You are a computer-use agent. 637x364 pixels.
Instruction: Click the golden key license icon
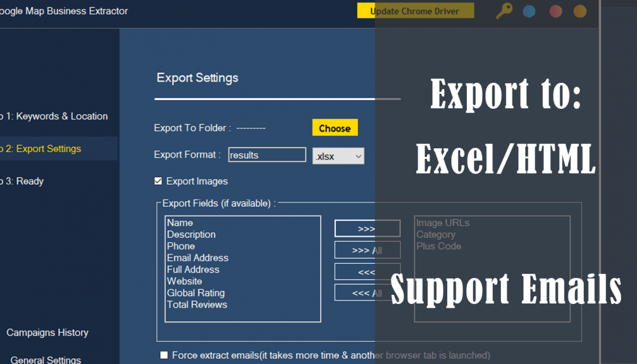pyautogui.click(x=504, y=11)
